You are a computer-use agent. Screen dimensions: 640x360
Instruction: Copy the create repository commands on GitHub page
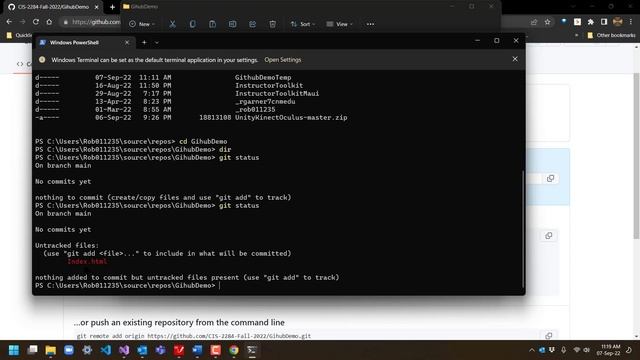point(549,236)
